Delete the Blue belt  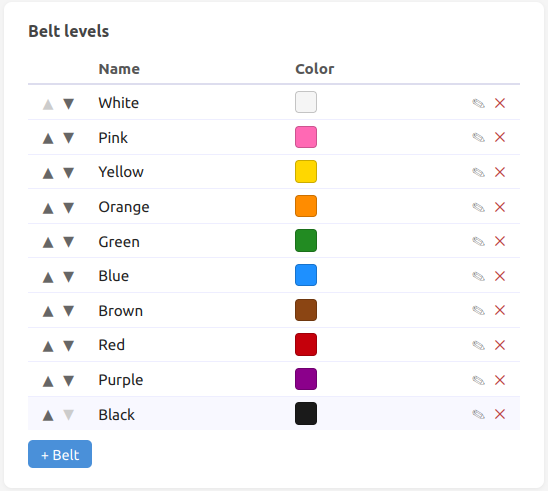[x=500, y=276]
